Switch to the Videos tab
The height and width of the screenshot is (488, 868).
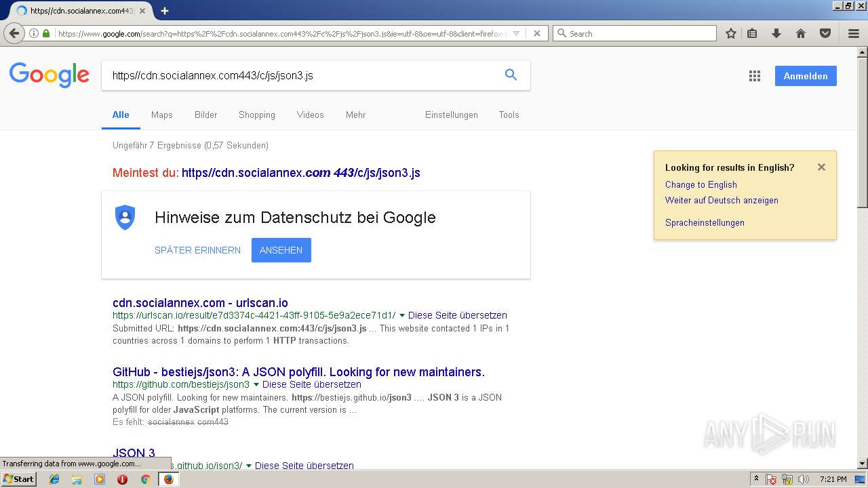click(311, 115)
